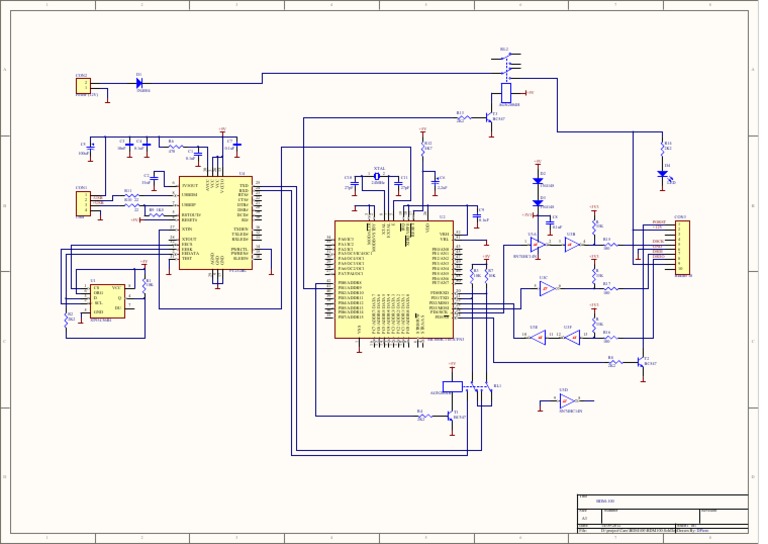Select the XTAL crystal component
Screen dimensions: 768x544
(378, 176)
